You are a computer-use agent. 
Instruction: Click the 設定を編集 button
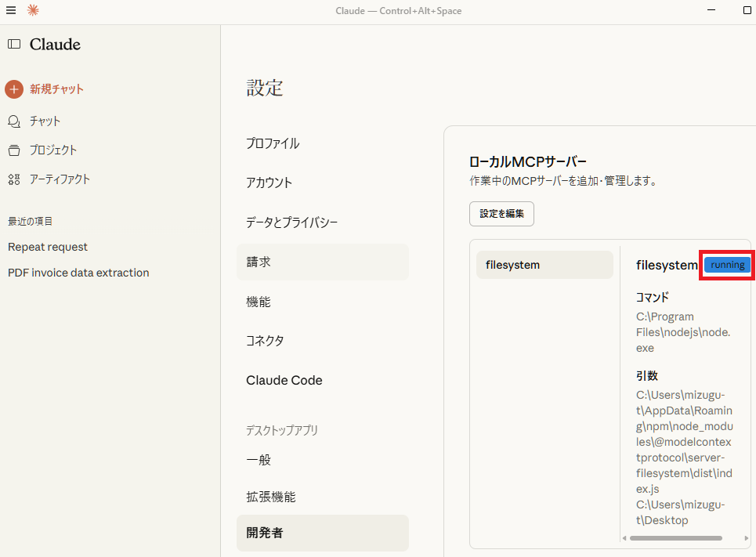coord(501,214)
